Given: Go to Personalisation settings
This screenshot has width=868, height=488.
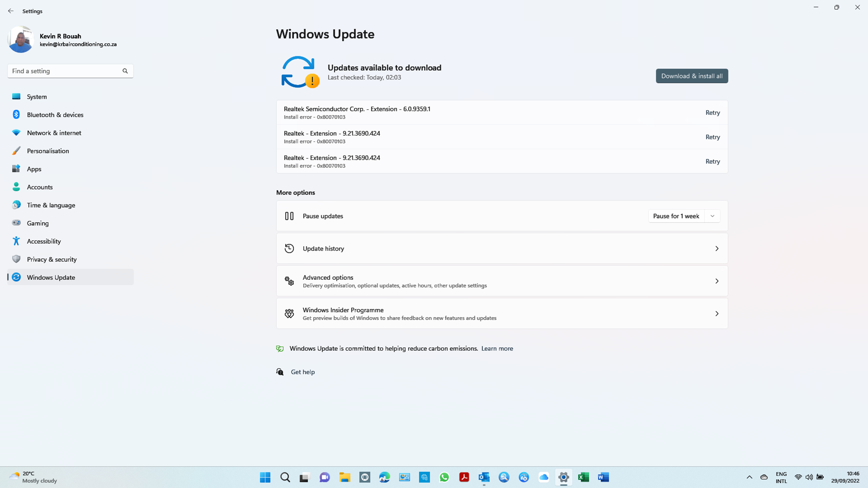Looking at the screenshot, I should [x=48, y=151].
